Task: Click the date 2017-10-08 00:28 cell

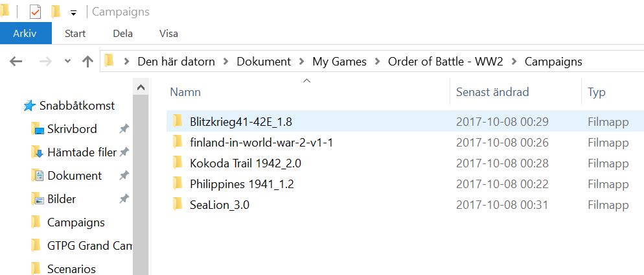Action: [x=502, y=163]
